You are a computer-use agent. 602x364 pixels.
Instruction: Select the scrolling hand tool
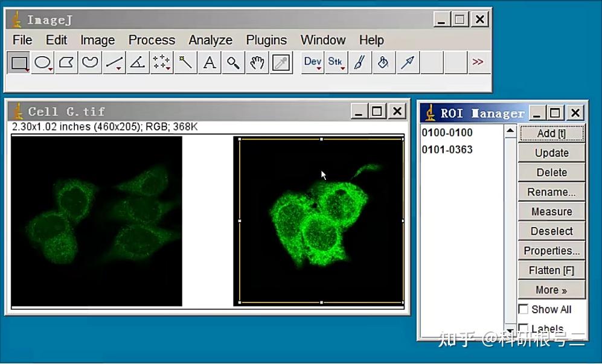click(x=257, y=62)
